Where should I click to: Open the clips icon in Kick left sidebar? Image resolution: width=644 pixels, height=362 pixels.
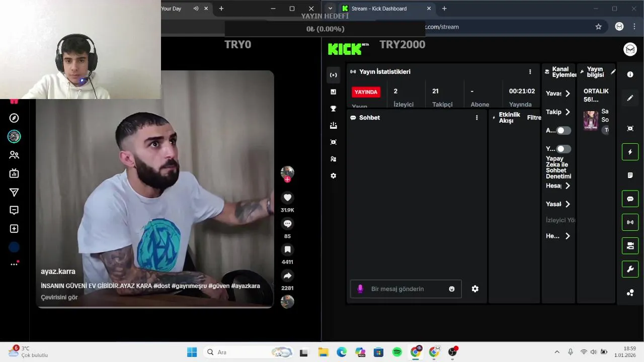[333, 142]
